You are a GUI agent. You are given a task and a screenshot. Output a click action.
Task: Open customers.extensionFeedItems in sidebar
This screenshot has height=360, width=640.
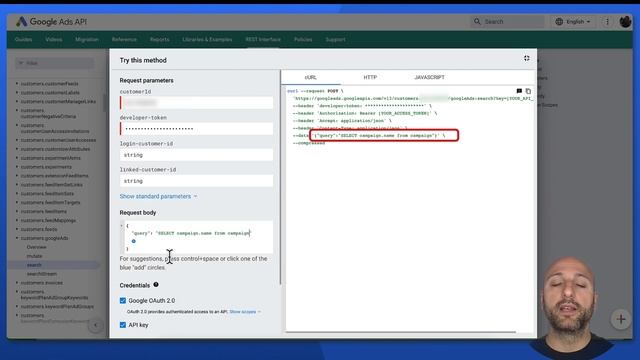click(x=54, y=176)
